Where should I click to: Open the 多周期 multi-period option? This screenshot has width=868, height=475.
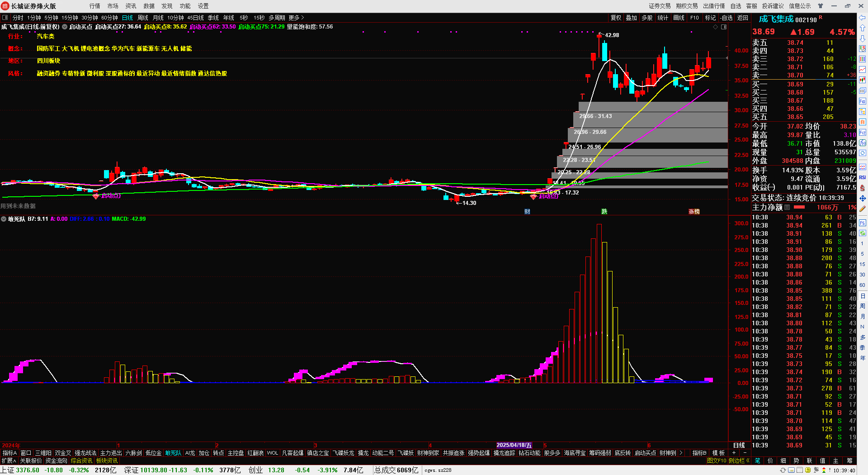coord(277,18)
